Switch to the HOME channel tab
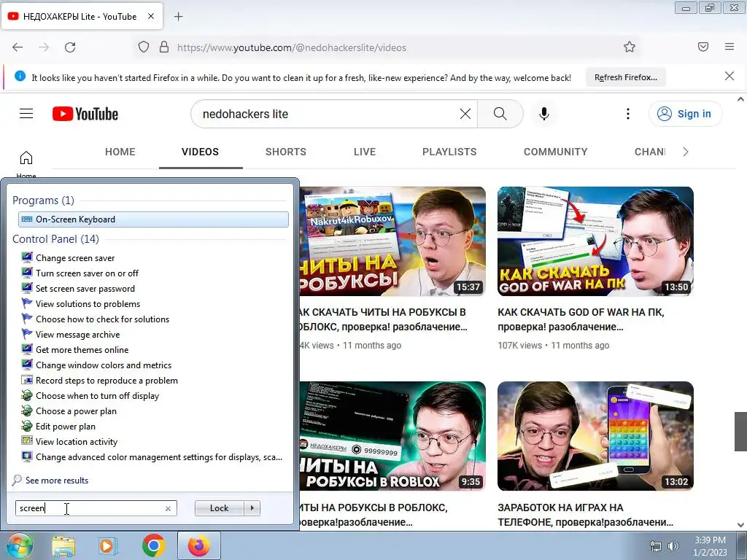Image resolution: width=747 pixels, height=560 pixels. click(120, 152)
